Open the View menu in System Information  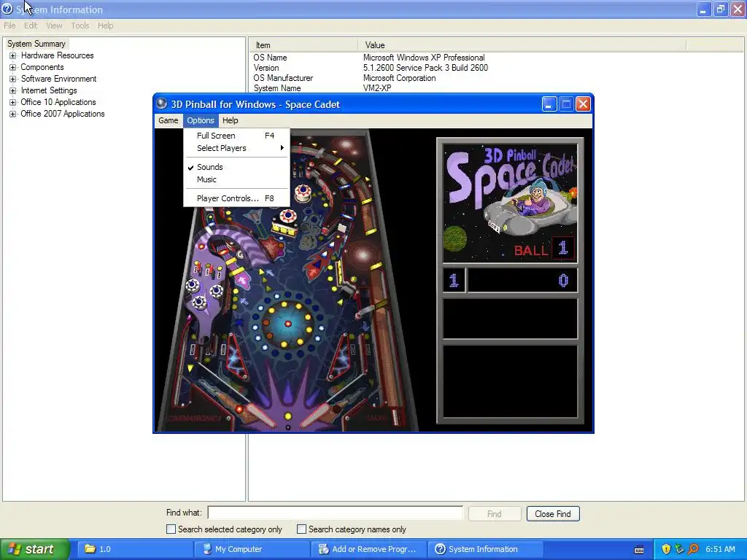(54, 26)
